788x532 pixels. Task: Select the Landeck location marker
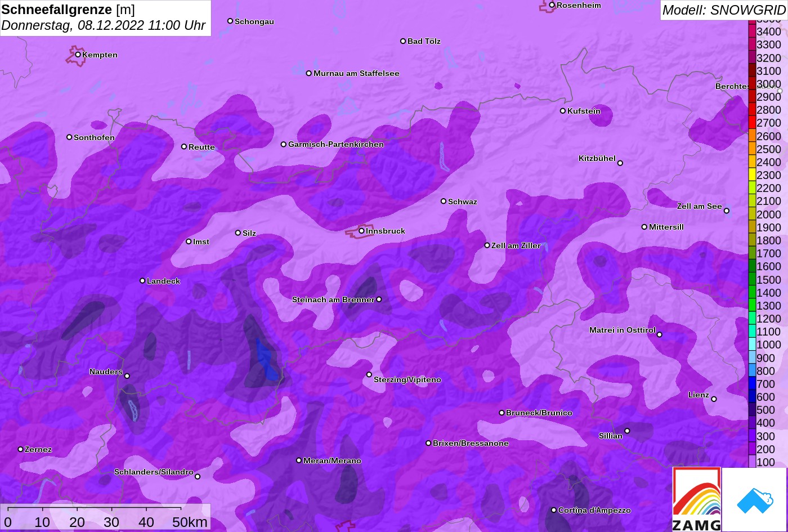coord(142,280)
